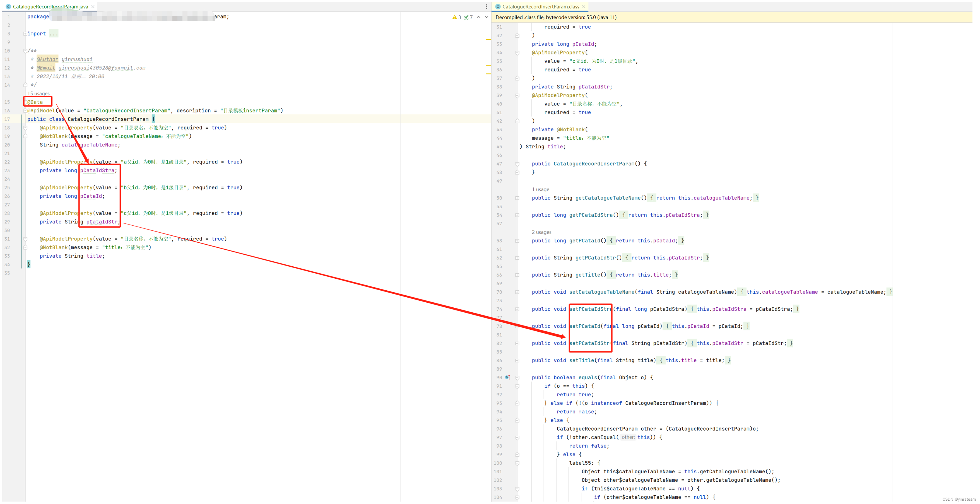
Task: Click the pCataIdStra field declaration
Action: (x=97, y=170)
